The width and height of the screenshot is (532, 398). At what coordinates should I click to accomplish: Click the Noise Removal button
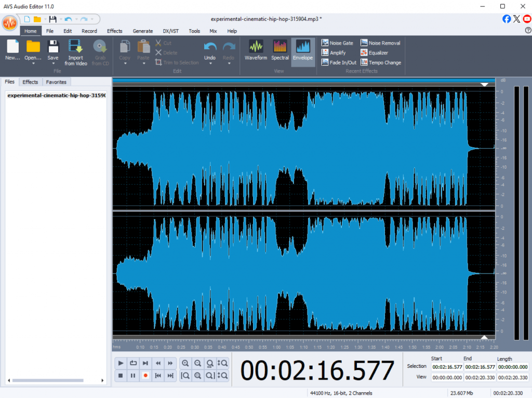[380, 43]
